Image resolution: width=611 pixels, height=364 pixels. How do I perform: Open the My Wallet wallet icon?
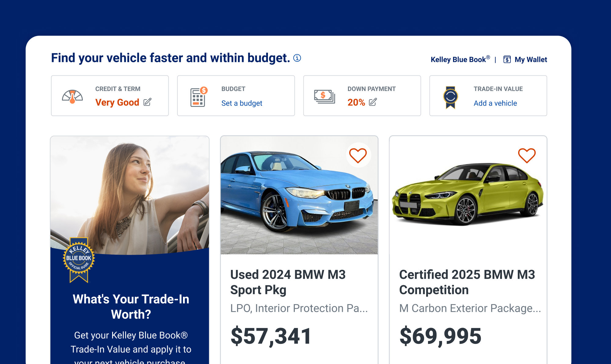pyautogui.click(x=507, y=60)
